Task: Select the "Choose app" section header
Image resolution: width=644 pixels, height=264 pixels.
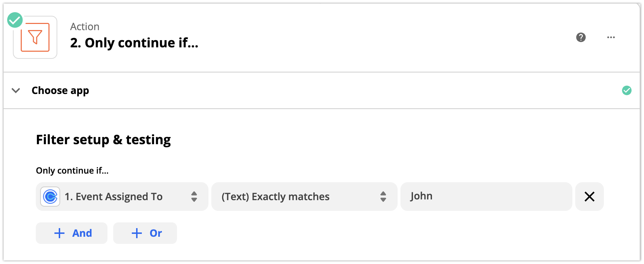Action: 60,90
